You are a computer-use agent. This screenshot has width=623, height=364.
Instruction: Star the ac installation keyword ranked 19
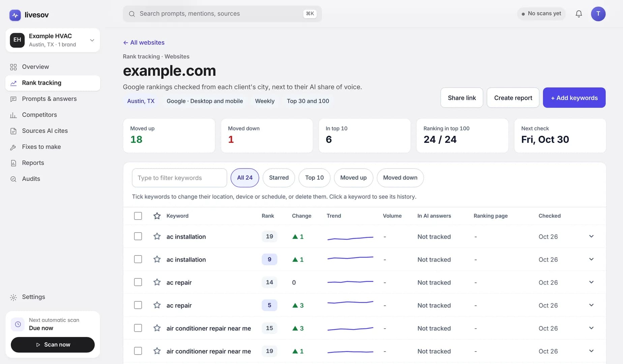(157, 236)
